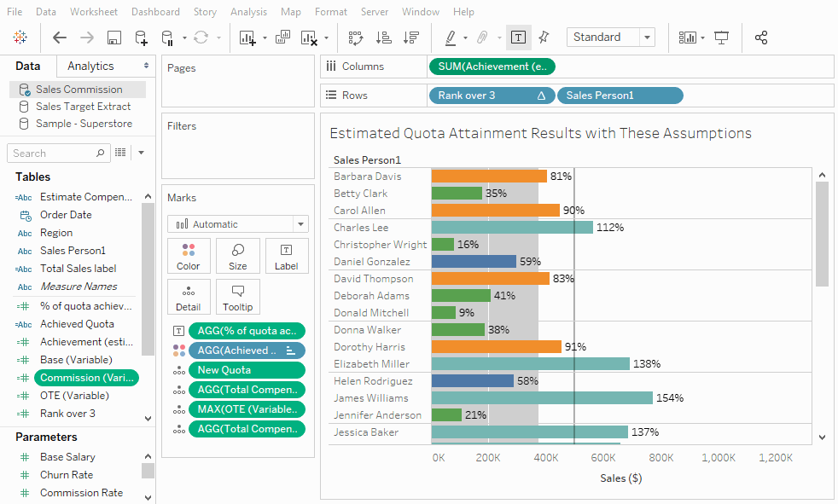Toggle data pane list view icon
Image resolution: width=838 pixels, height=504 pixels.
coord(121,153)
